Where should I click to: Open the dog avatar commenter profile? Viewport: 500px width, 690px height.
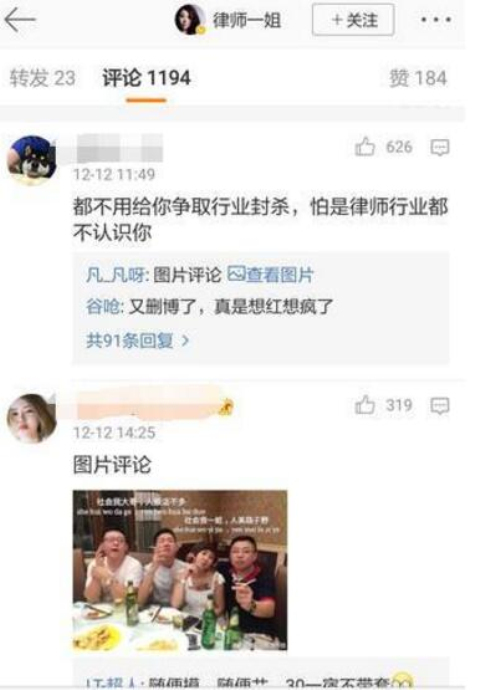(x=32, y=159)
